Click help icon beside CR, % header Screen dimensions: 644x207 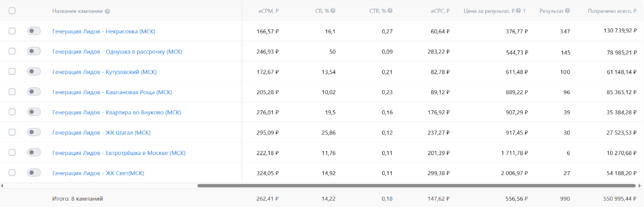pos(333,11)
